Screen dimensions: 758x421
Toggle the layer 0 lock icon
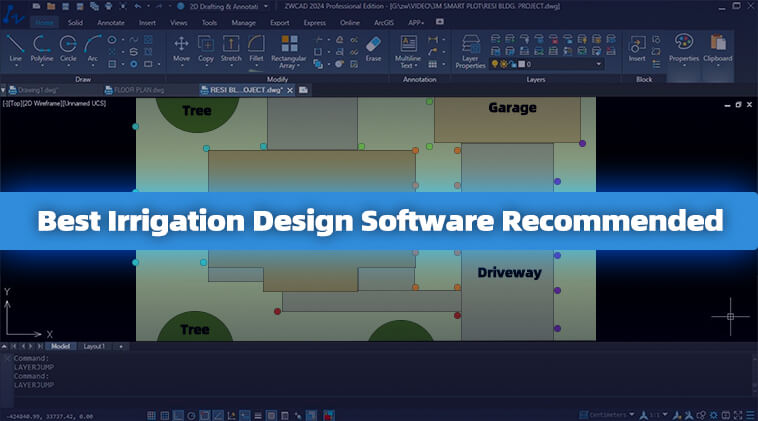pyautogui.click(x=512, y=64)
